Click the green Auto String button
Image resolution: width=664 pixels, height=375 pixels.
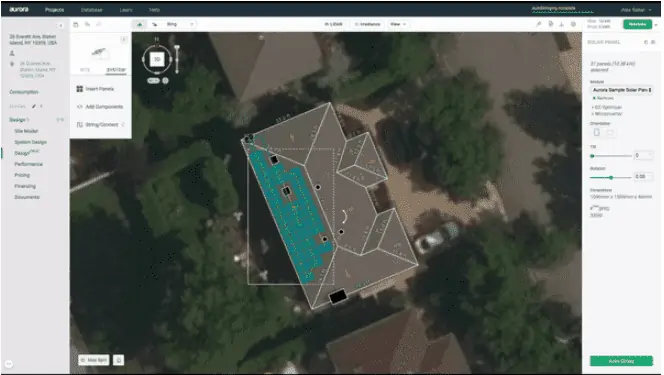tap(621, 361)
